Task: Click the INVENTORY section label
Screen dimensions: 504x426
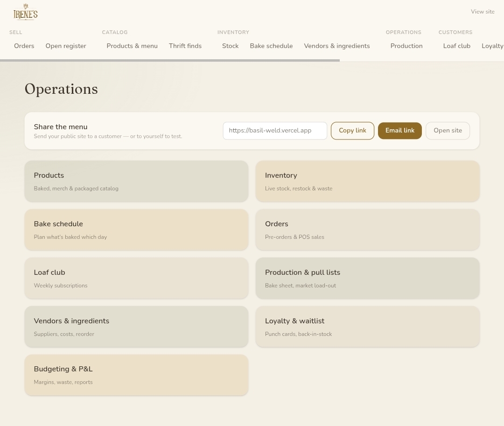Action: coord(233,33)
